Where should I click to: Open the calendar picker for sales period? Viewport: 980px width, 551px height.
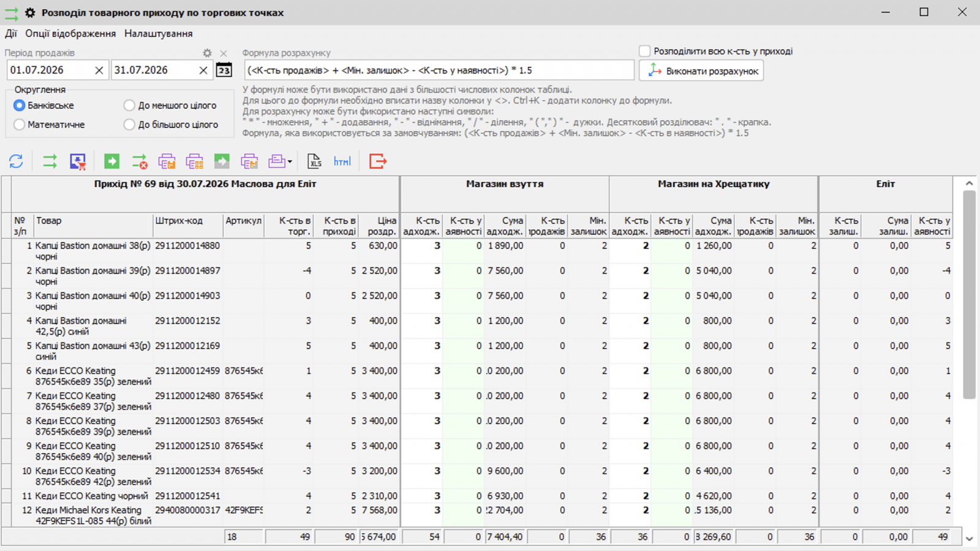coord(224,70)
